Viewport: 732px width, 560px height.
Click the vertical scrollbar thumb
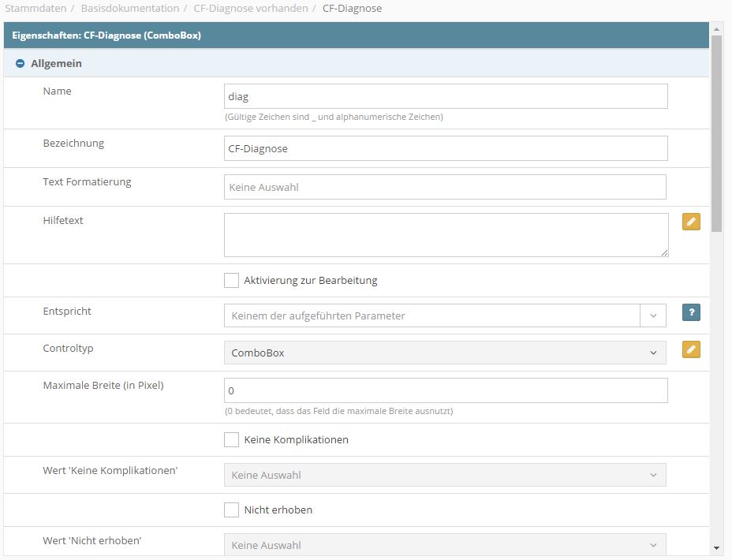pos(716,133)
